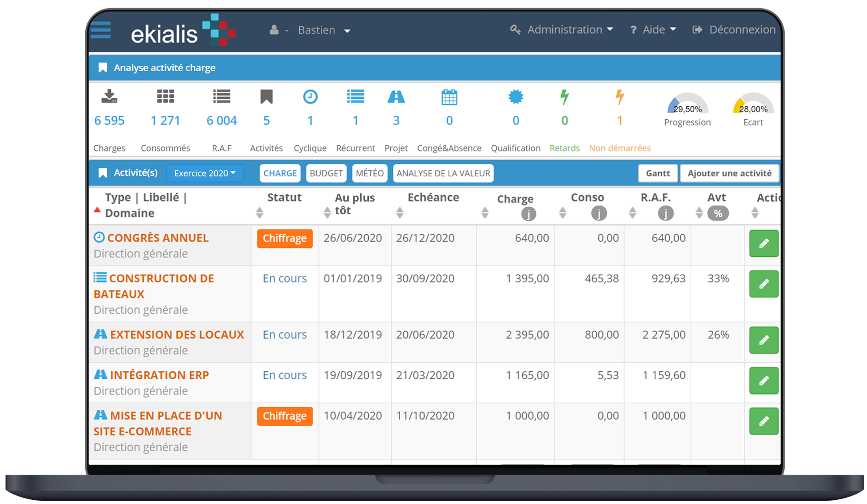This screenshot has width=867, height=504.
Task: Click the user profile icon beside Bastien
Action: 274,30
